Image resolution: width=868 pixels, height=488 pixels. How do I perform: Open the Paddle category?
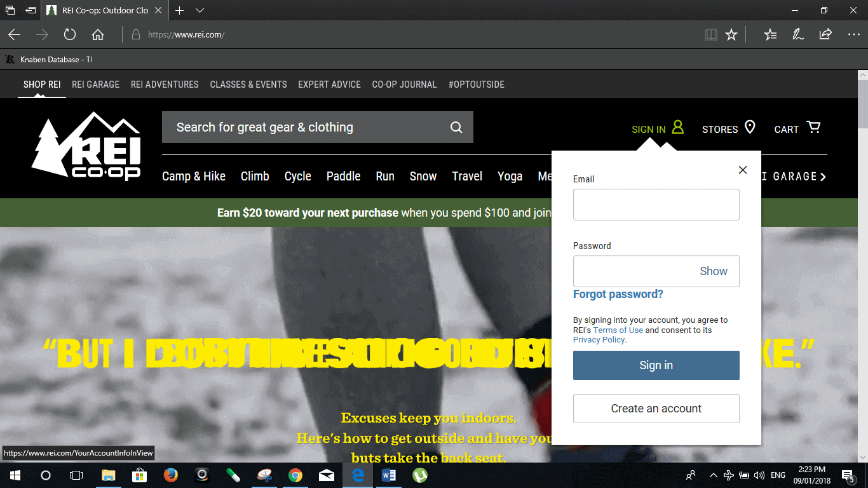(344, 176)
